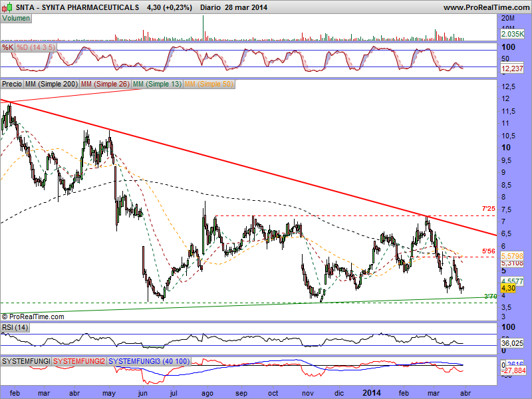The width and height of the screenshot is (532, 399).
Task: Click the 12,237 stochastic value box
Action: (x=512, y=69)
